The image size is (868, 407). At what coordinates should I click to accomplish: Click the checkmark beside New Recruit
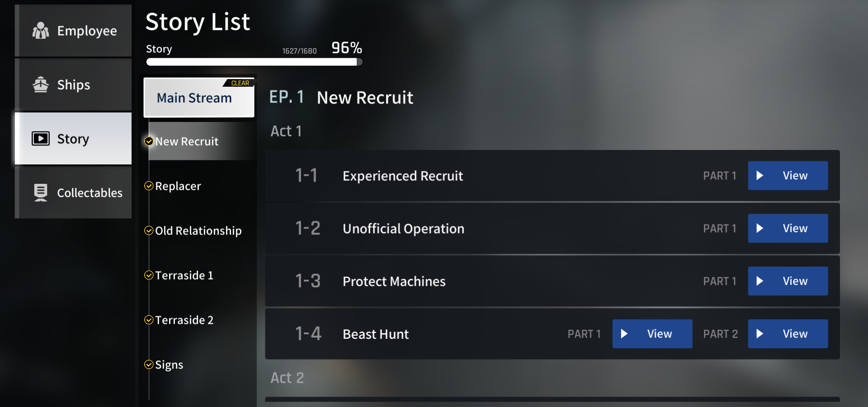point(149,141)
